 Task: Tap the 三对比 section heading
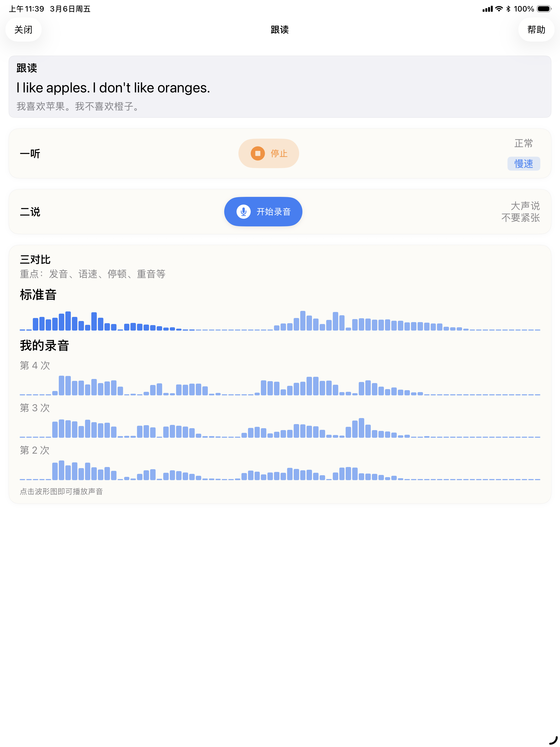tap(35, 259)
